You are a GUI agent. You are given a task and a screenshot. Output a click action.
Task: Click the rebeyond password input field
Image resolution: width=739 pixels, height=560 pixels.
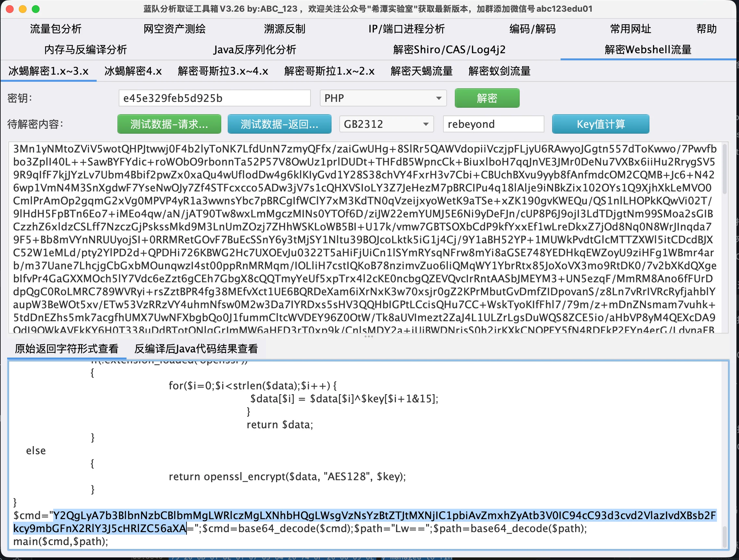click(x=493, y=124)
